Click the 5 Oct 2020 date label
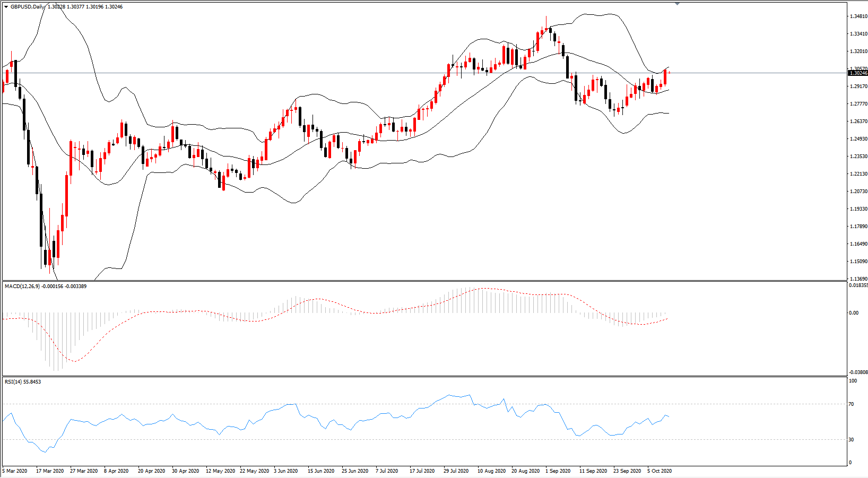 (659, 471)
